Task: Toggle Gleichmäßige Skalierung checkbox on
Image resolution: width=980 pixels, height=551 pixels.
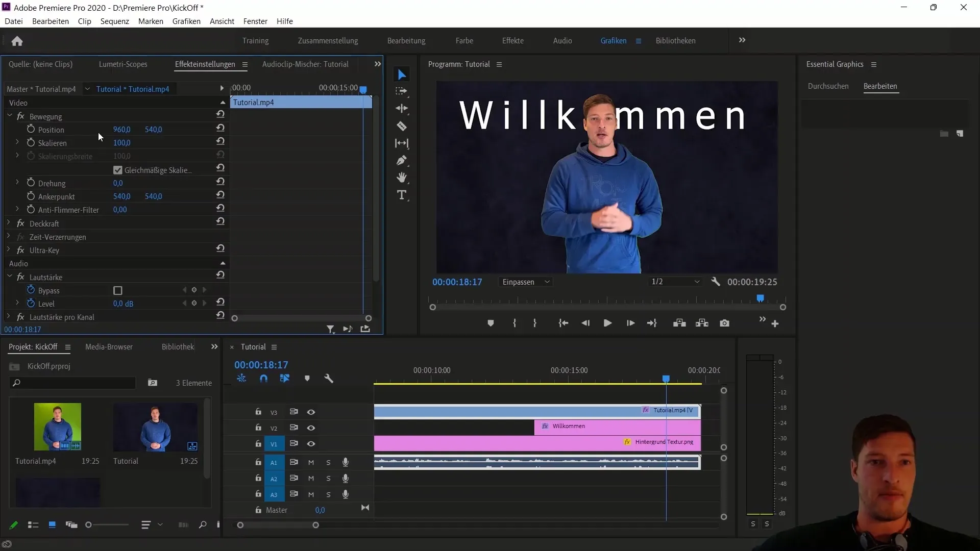Action: (118, 169)
